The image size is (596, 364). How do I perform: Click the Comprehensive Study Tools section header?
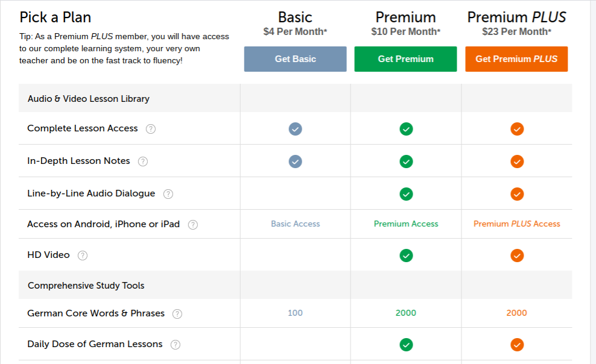86,285
